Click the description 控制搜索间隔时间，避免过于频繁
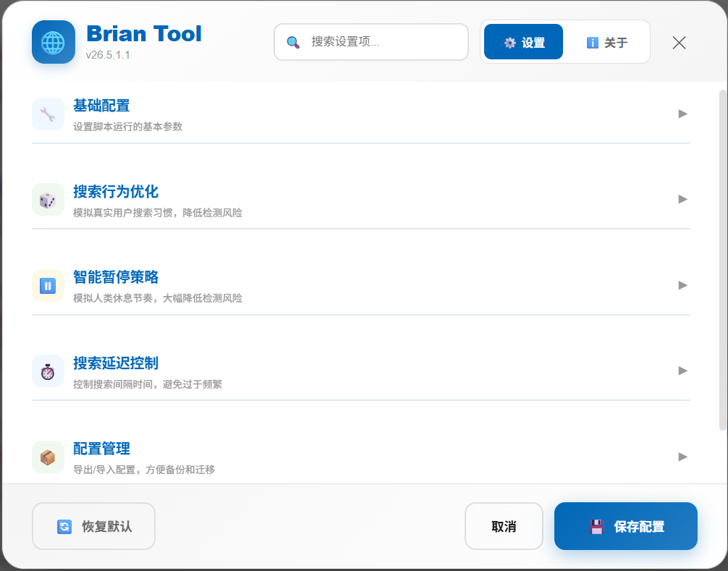The image size is (728, 571). point(148,384)
